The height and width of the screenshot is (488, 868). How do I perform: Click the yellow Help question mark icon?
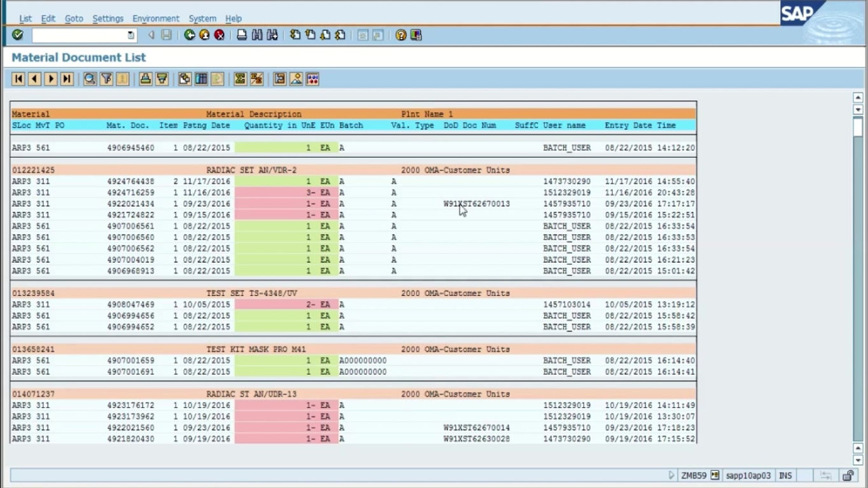[x=401, y=35]
